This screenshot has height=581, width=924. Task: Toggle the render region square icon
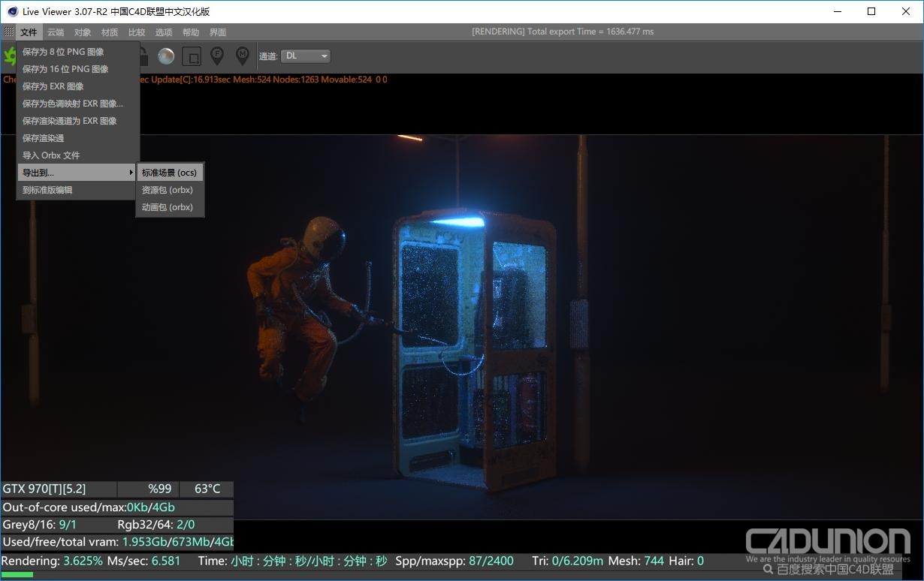coord(192,56)
